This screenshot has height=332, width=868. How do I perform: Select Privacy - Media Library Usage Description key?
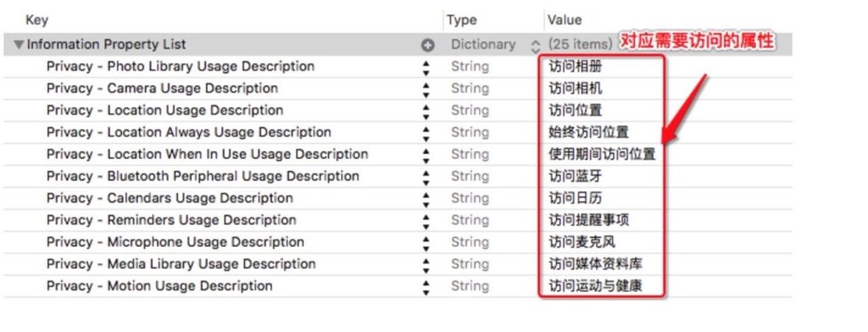click(181, 264)
